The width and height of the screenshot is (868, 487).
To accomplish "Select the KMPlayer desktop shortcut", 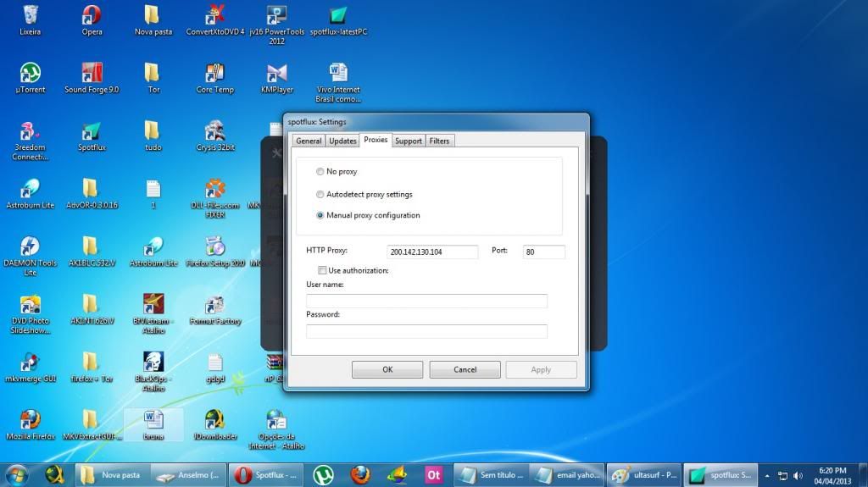I will tap(277, 77).
